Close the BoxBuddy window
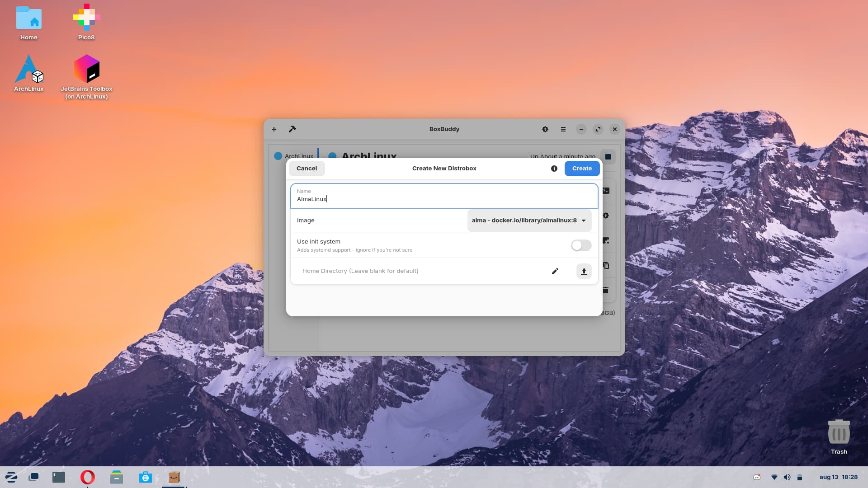868x488 pixels. pyautogui.click(x=615, y=129)
